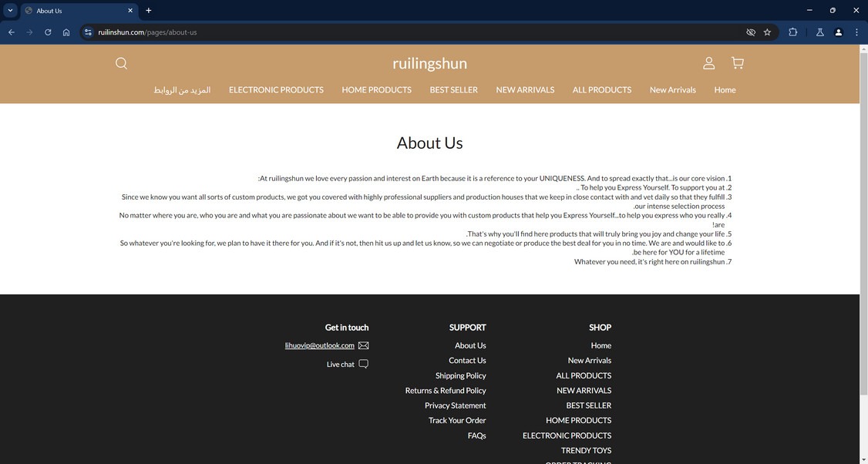This screenshot has height=464, width=868.
Task: Open BEST SELLER in the top navigation
Action: coord(453,89)
